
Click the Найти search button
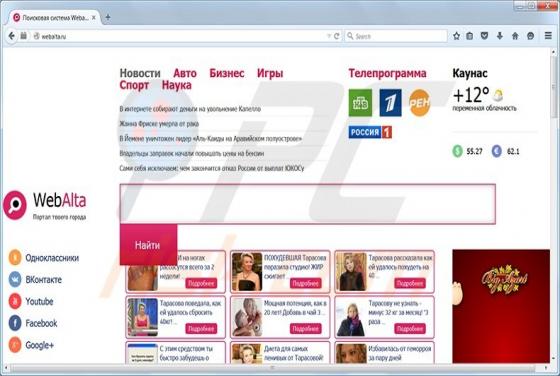(148, 245)
